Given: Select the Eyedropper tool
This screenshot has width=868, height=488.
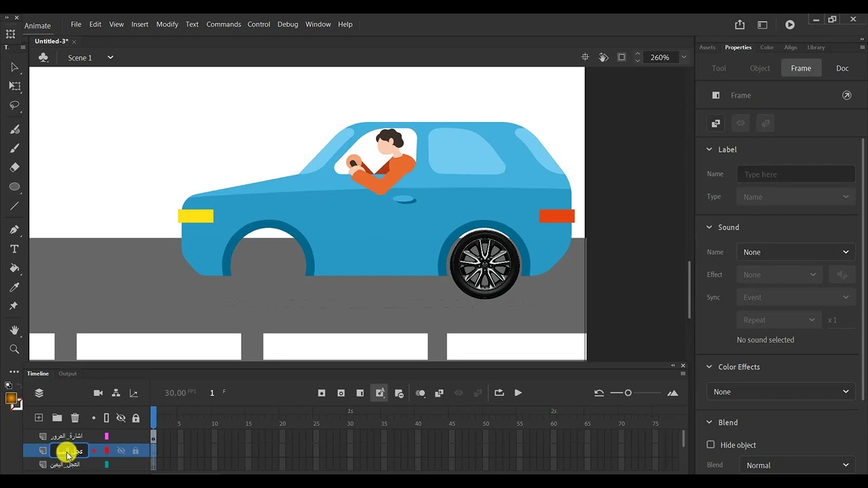Looking at the screenshot, I should point(14,287).
